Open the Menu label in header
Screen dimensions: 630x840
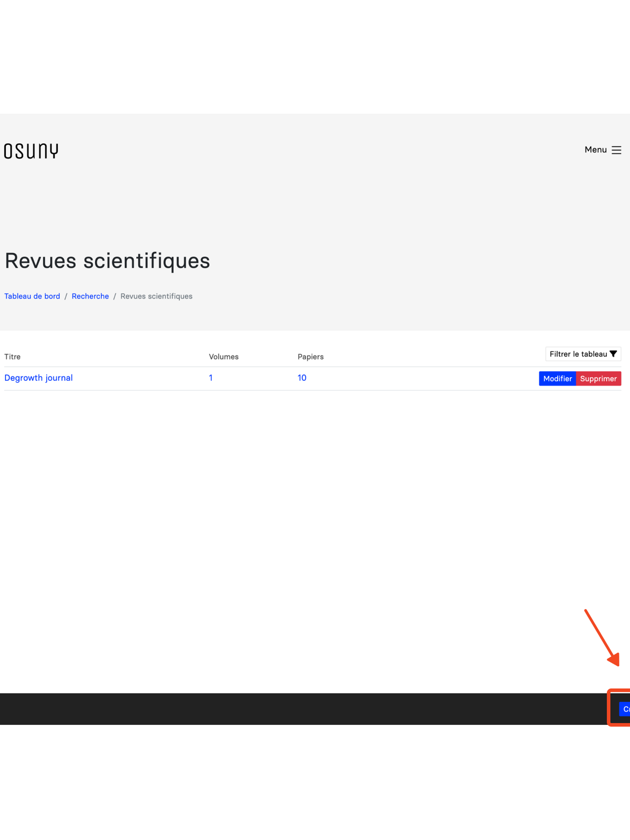tap(596, 150)
